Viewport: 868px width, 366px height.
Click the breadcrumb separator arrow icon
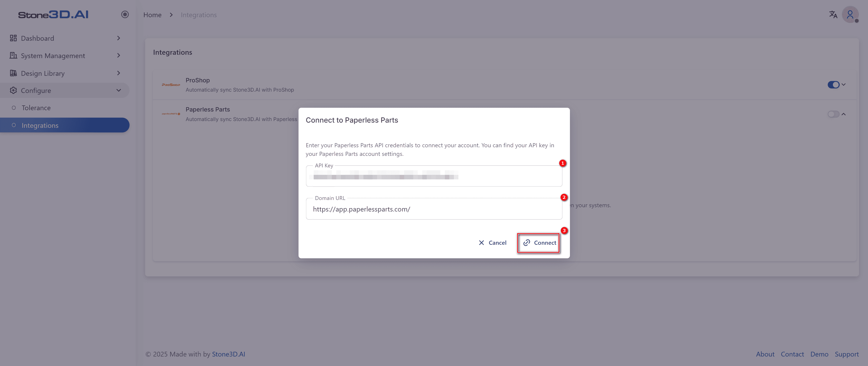[x=171, y=15]
